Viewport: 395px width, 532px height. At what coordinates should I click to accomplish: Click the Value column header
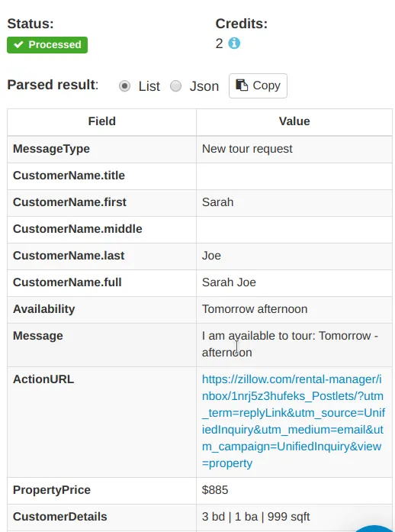tap(294, 121)
